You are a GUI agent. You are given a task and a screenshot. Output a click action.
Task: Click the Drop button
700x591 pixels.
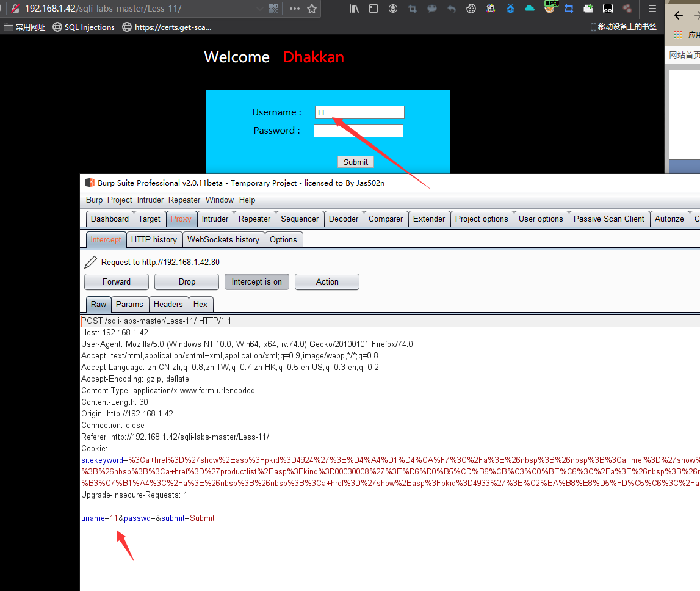tap(187, 282)
